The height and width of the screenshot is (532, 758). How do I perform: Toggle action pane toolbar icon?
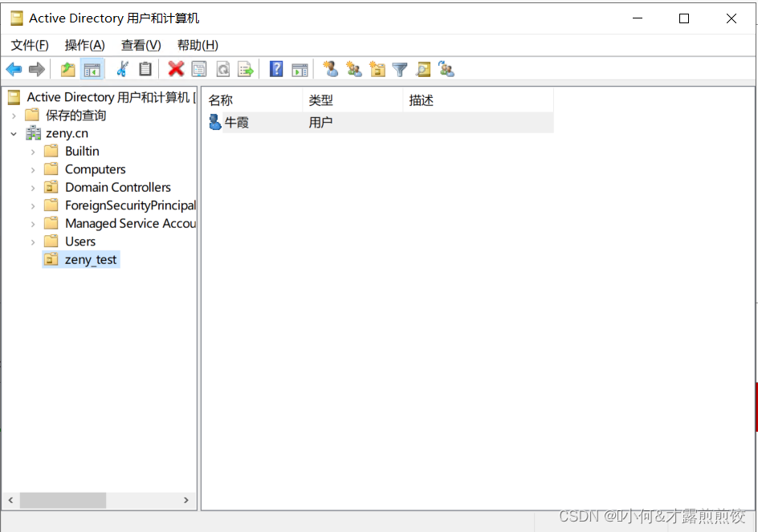pyautogui.click(x=300, y=70)
